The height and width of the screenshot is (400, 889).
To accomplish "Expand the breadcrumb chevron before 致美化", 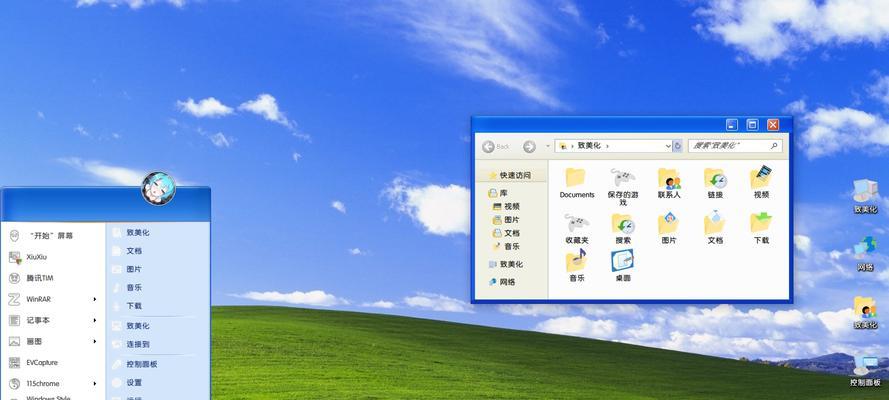I will (x=572, y=146).
